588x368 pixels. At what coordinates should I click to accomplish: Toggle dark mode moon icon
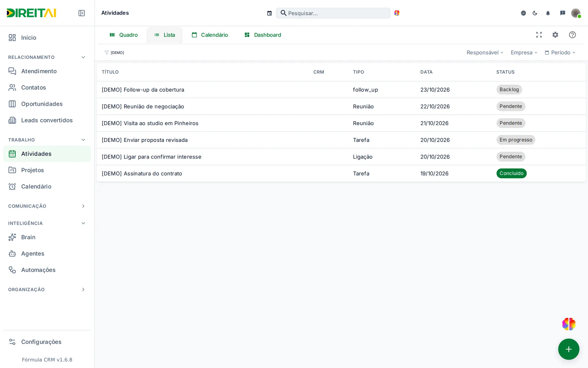[x=535, y=13]
